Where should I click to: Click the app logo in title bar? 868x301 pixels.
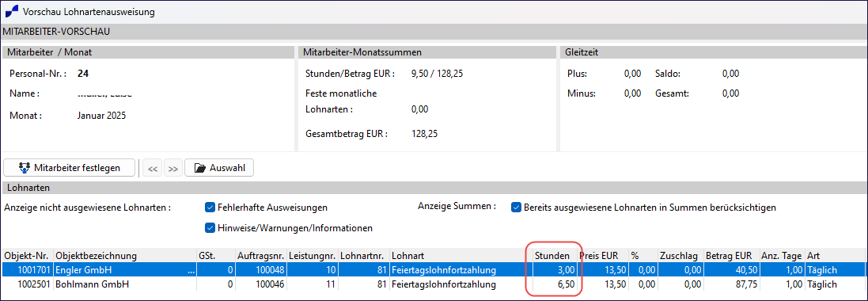[12, 11]
